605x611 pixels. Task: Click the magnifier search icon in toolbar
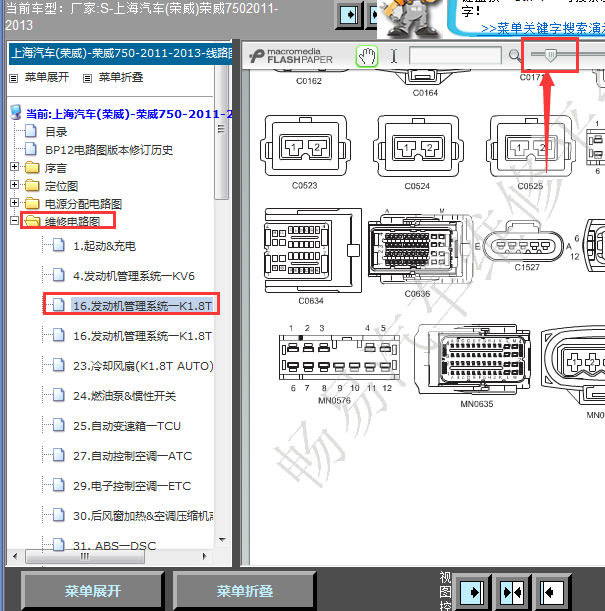pyautogui.click(x=514, y=56)
